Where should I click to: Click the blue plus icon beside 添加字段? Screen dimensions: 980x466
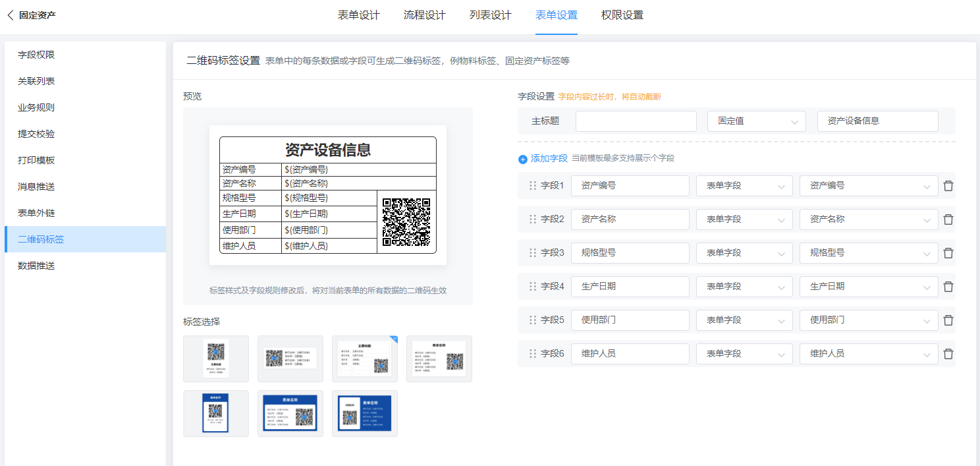point(523,159)
